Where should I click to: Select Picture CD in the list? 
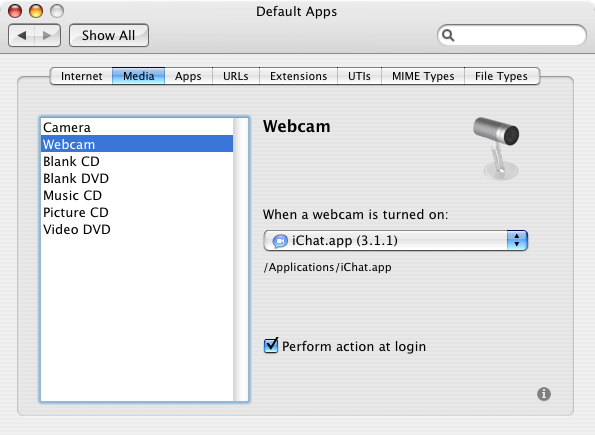point(137,213)
